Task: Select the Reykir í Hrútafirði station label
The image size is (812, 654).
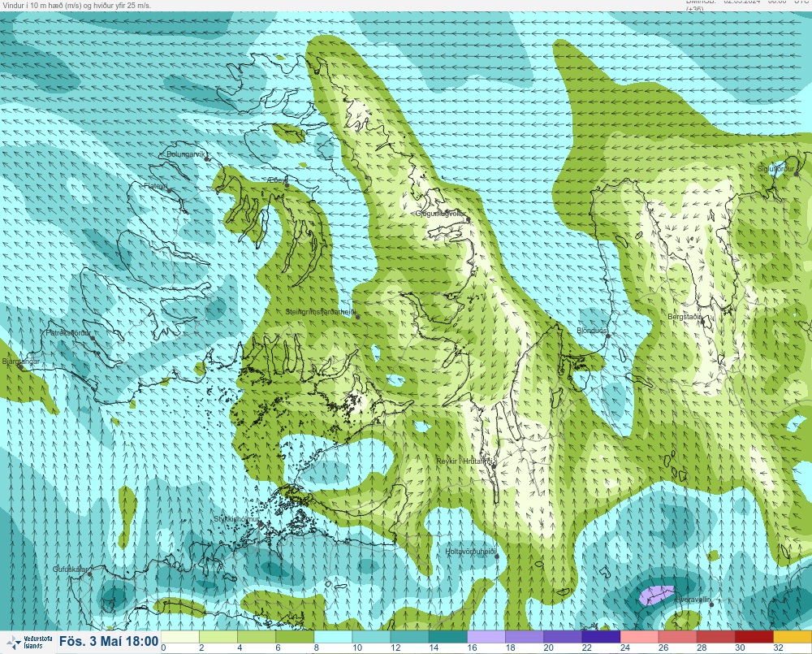Action: pos(466,461)
